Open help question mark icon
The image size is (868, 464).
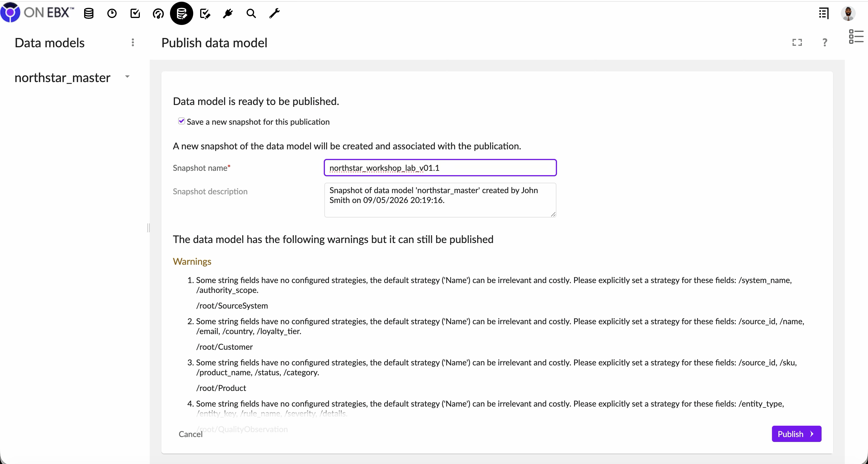pyautogui.click(x=824, y=42)
